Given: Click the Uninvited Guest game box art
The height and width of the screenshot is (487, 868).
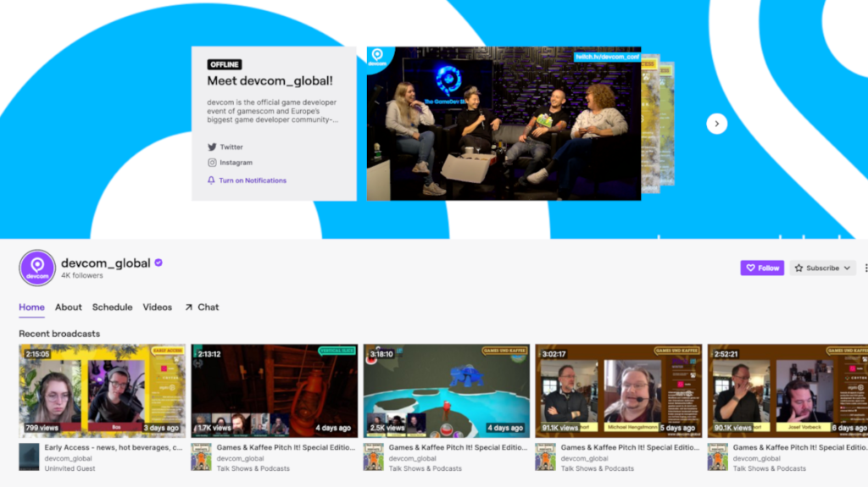Looking at the screenshot, I should 29,457.
